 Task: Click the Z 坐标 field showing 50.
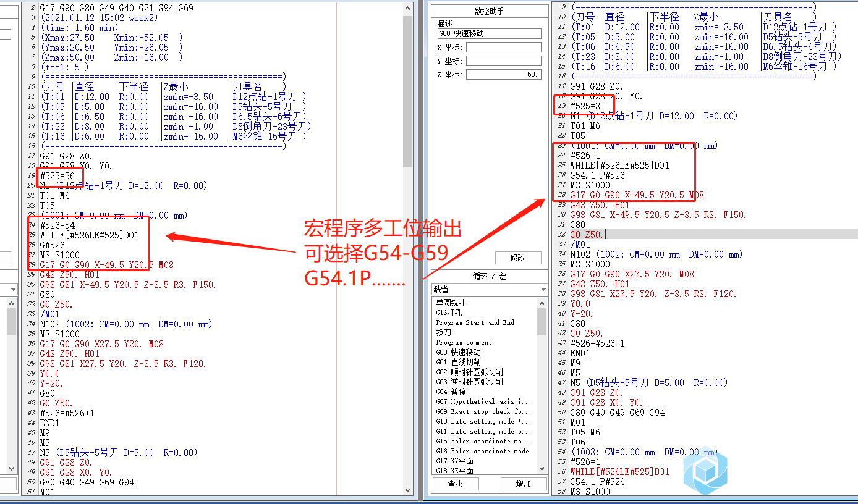click(x=503, y=75)
